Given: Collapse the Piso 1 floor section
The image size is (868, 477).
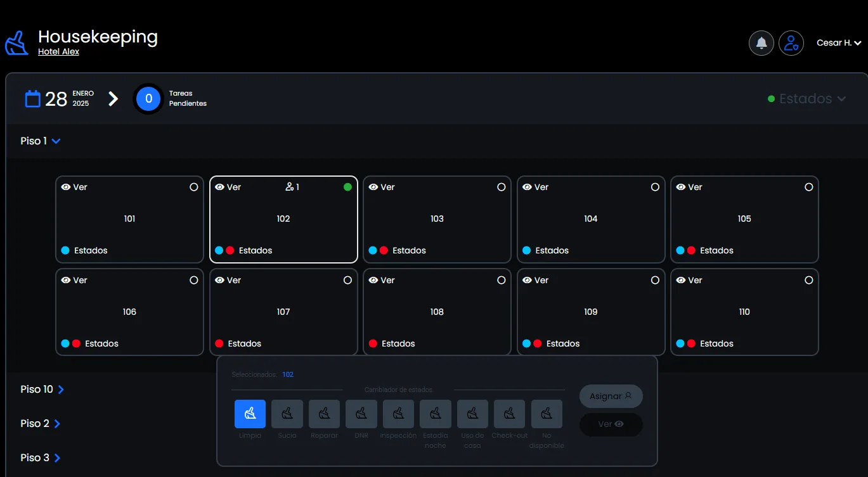Looking at the screenshot, I should (41, 141).
